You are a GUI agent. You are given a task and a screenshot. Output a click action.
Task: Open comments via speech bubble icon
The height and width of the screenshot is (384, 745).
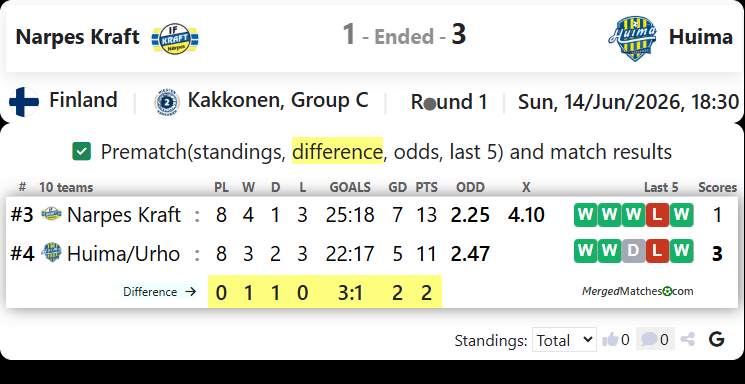(649, 339)
